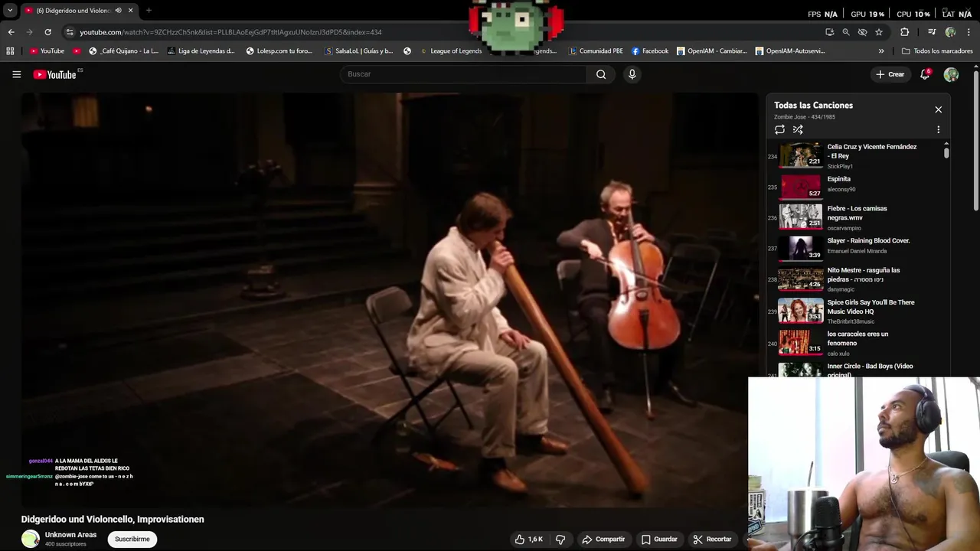Click the Compartir share button
This screenshot has height=551, width=980.
point(603,540)
